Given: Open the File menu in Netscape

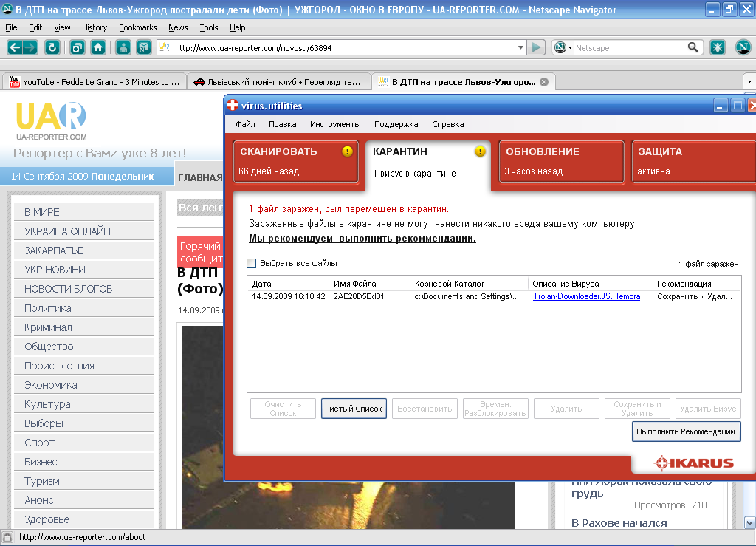Looking at the screenshot, I should click(x=11, y=27).
